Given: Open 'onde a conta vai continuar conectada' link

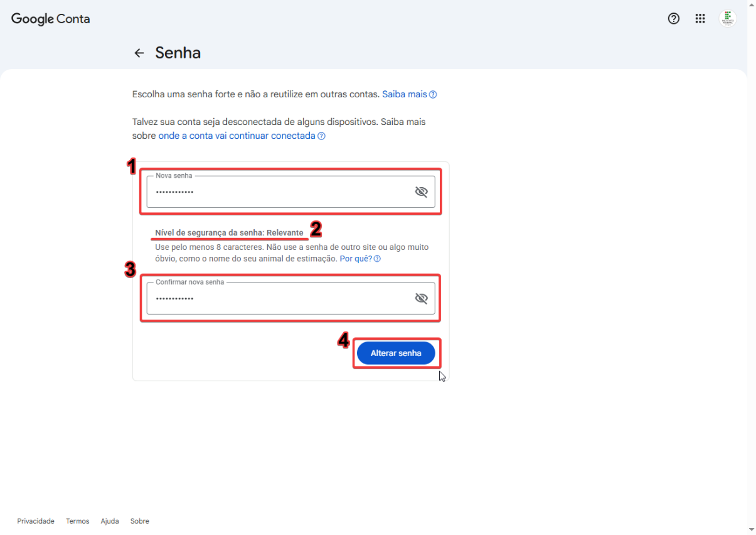Looking at the screenshot, I should point(242,136).
